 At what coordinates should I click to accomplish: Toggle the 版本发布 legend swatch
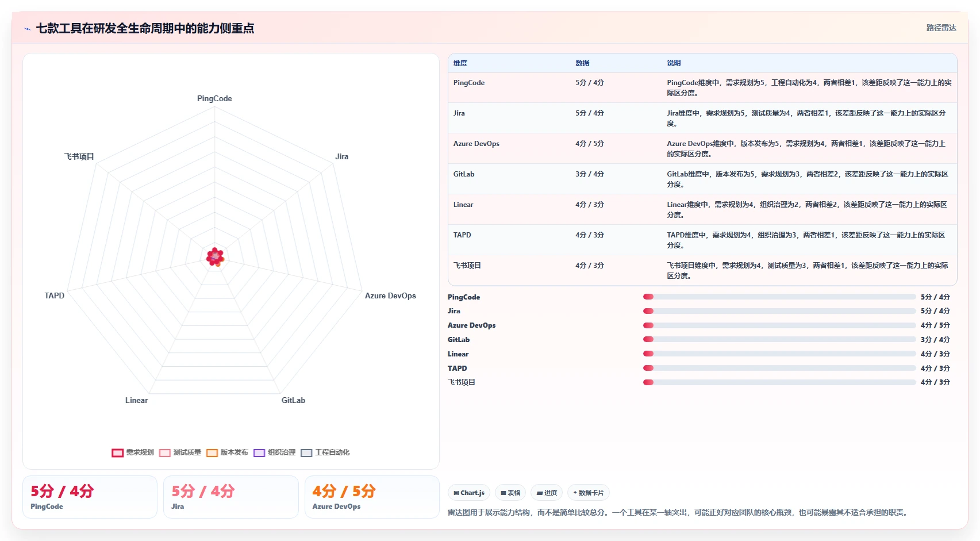[212, 453]
